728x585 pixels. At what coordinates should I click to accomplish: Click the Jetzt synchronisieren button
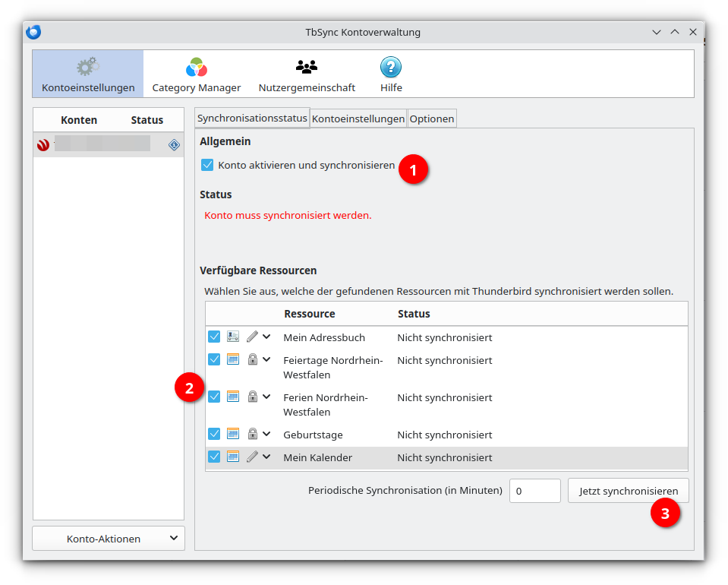[x=629, y=491]
